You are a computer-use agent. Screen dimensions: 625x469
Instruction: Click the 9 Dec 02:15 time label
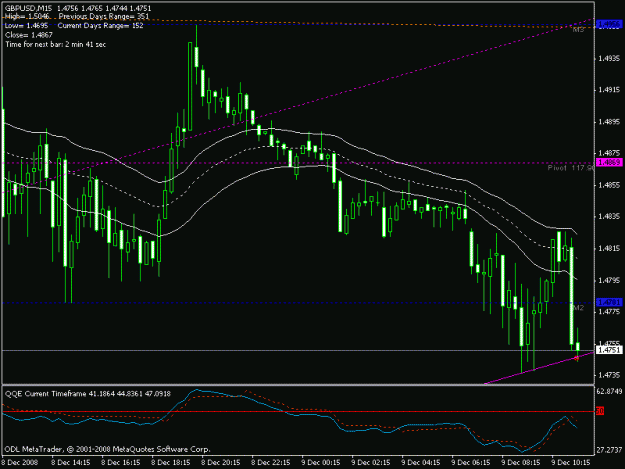coord(371,462)
